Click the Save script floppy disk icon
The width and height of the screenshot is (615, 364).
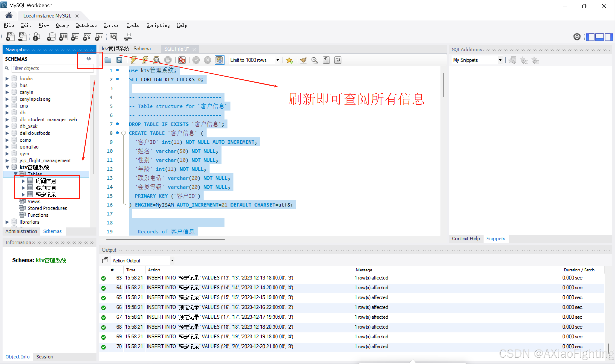tap(119, 60)
